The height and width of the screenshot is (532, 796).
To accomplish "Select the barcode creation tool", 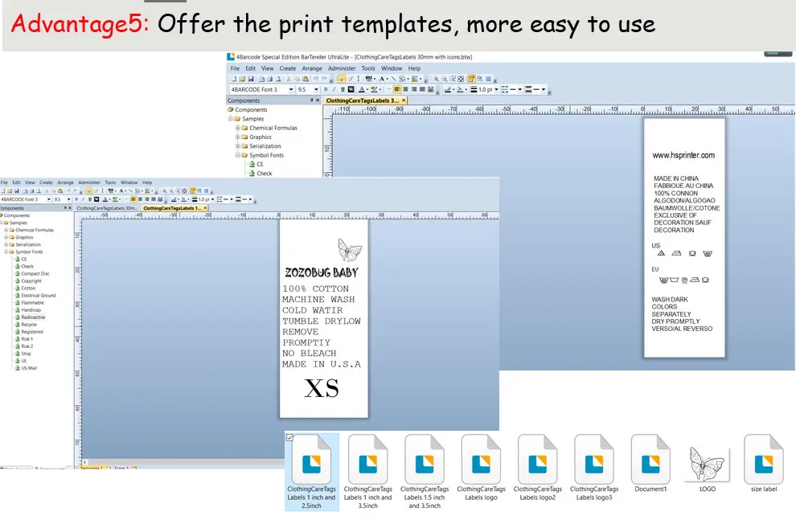I will (x=368, y=79).
